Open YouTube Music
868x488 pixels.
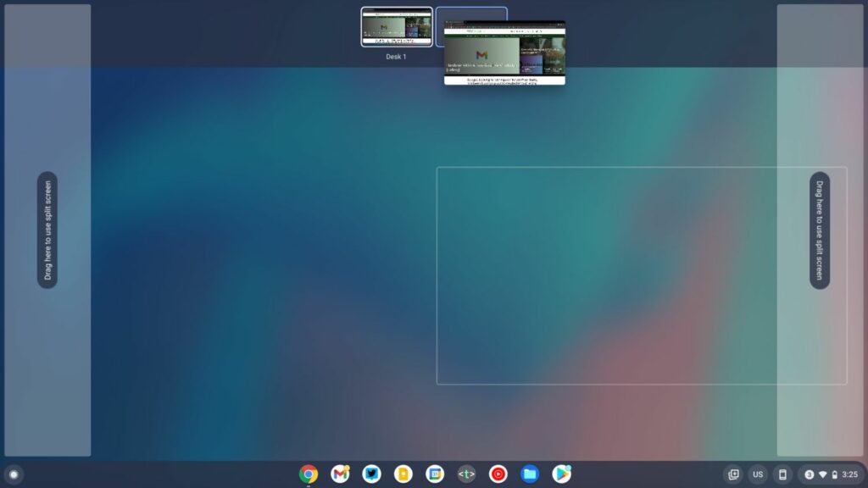496,474
